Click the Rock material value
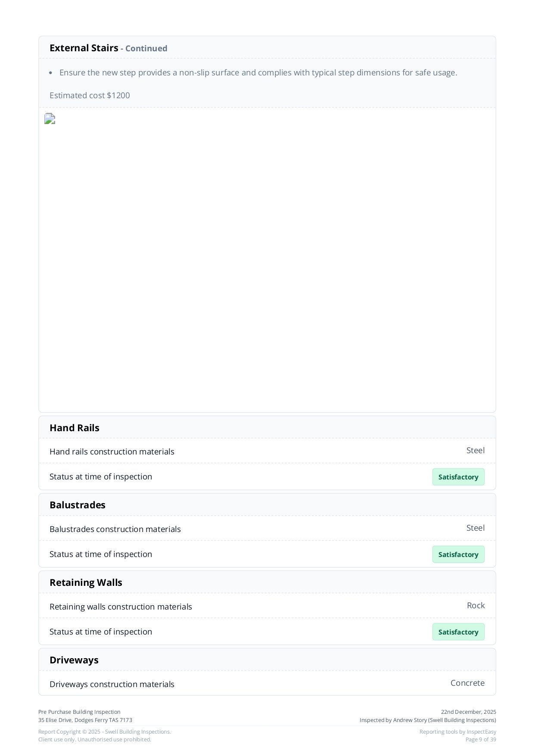This screenshot has width=535, height=756. click(x=476, y=606)
